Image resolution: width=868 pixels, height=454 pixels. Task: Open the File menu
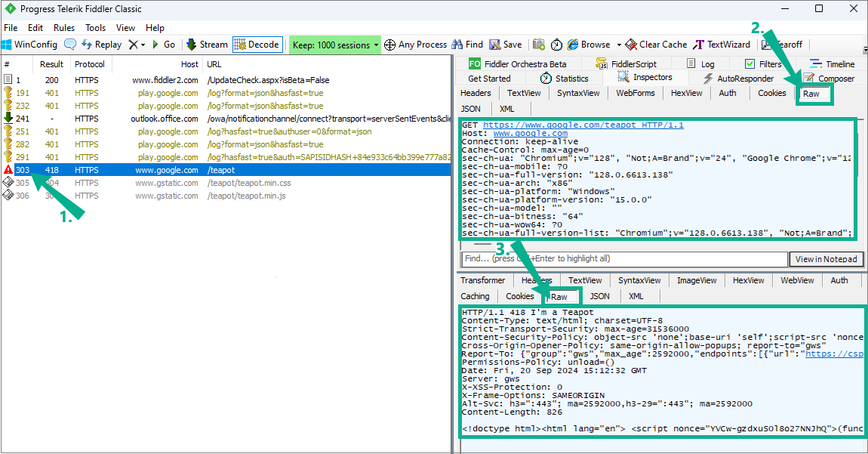click(11, 28)
